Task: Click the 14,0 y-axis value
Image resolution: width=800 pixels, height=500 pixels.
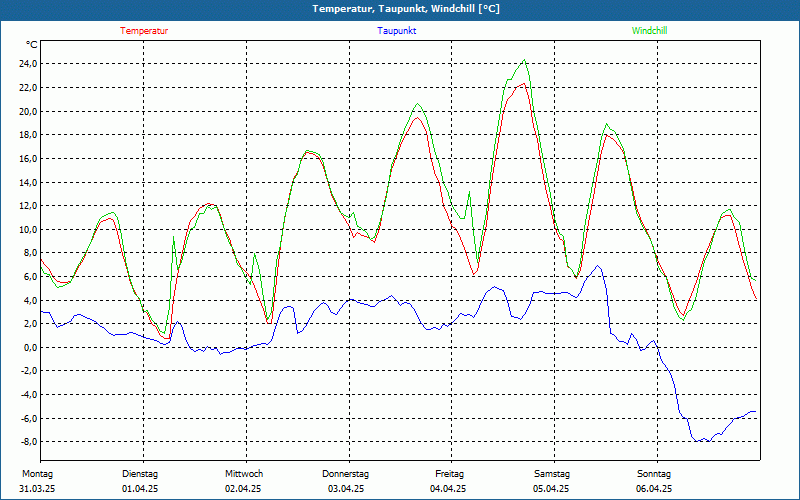Action: (27, 182)
